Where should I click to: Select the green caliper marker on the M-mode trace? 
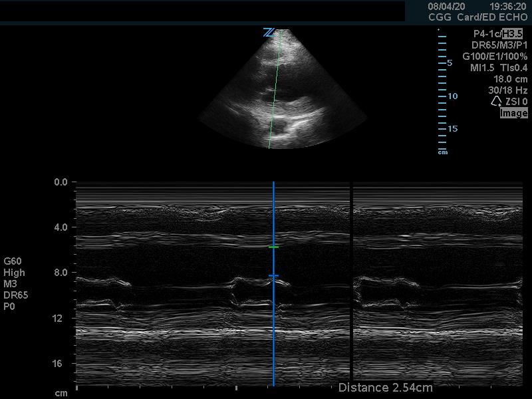(273, 247)
